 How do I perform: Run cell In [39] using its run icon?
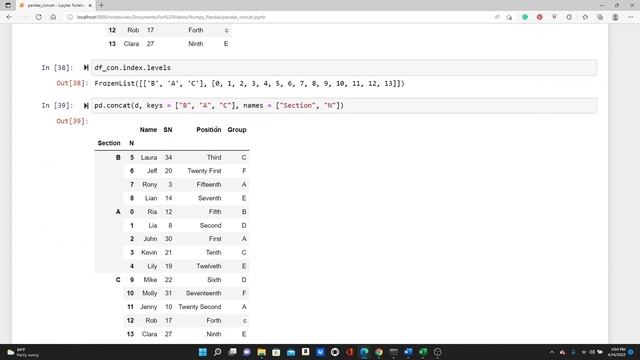coord(86,106)
